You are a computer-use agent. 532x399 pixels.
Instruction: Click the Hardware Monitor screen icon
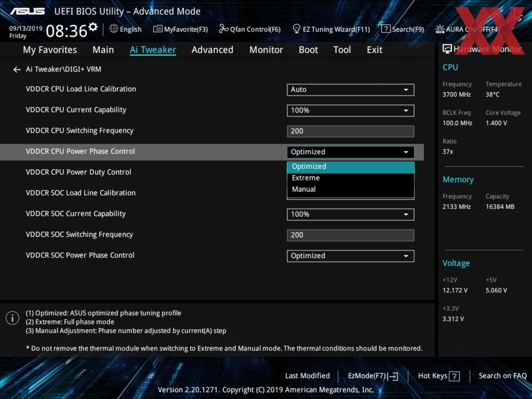pyautogui.click(x=447, y=49)
